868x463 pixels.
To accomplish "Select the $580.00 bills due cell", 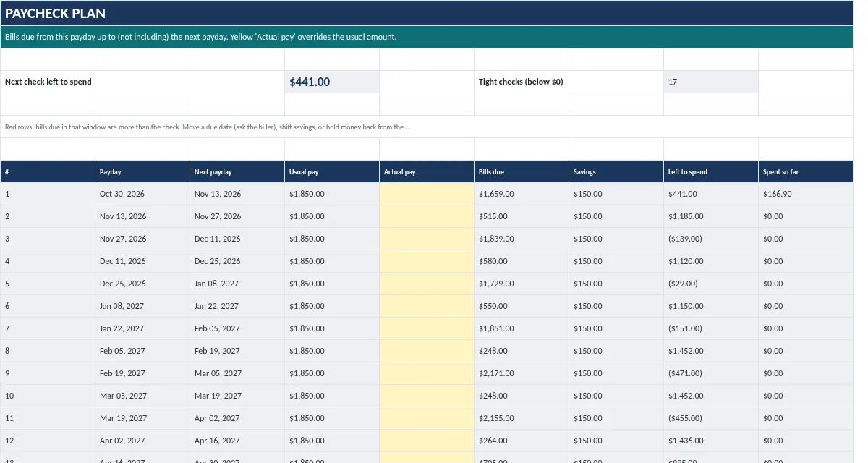I will tap(522, 261).
